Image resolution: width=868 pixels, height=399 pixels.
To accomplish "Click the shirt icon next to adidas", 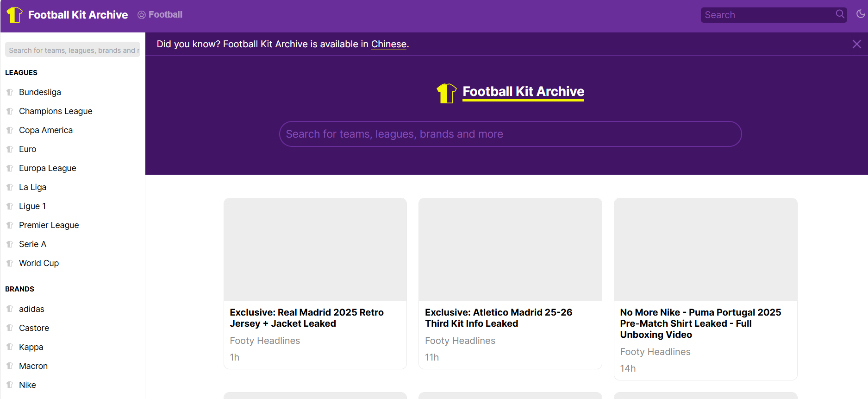I will point(10,309).
